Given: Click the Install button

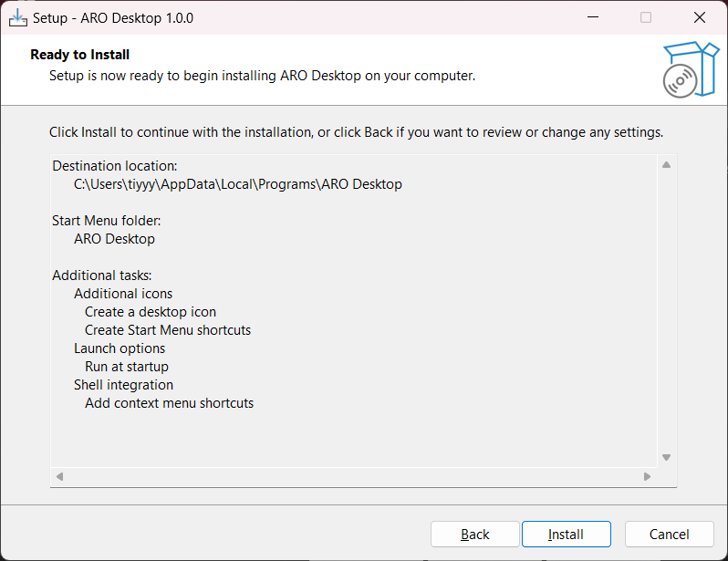Looking at the screenshot, I should [x=566, y=534].
